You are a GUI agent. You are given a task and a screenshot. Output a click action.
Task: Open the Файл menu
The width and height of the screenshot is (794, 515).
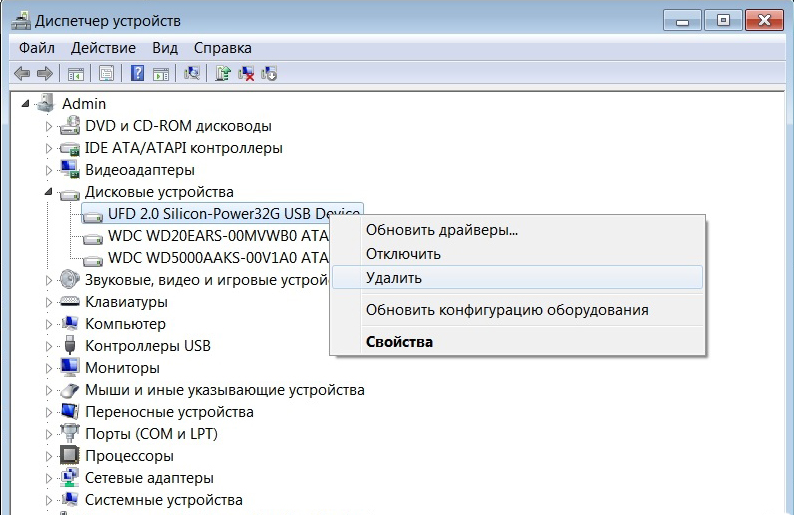tap(36, 48)
